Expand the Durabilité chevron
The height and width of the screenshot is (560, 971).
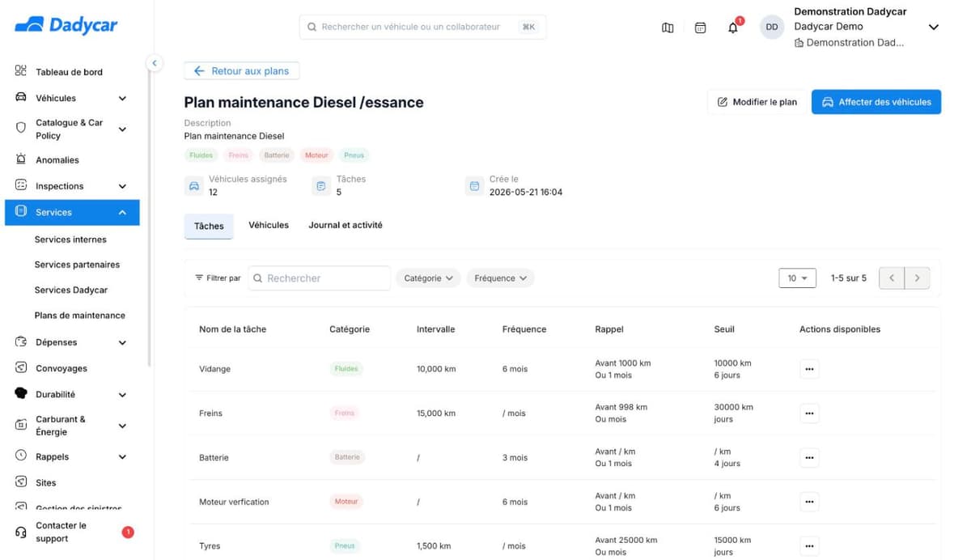(x=122, y=395)
